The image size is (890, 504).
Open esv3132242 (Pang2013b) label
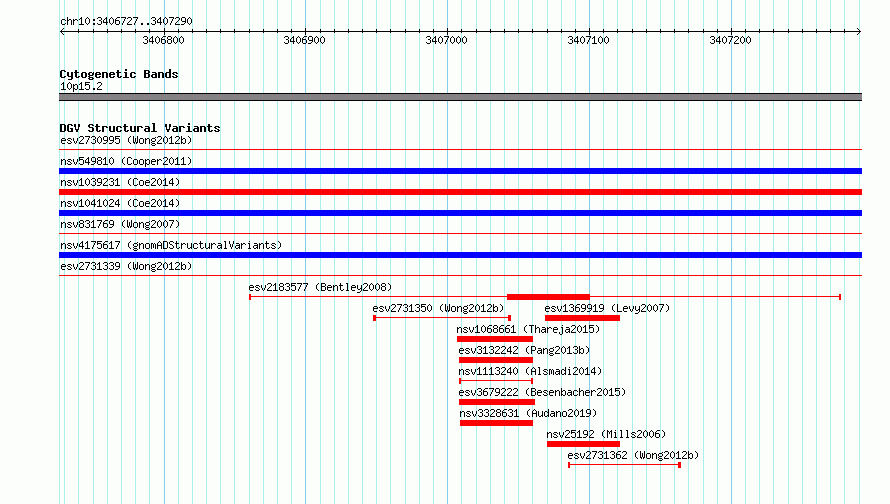pos(524,350)
